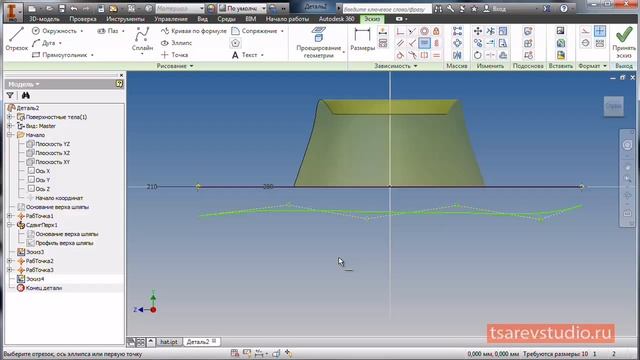Click the Кривая по формуле tool
The height and width of the screenshot is (360, 640).
193,31
